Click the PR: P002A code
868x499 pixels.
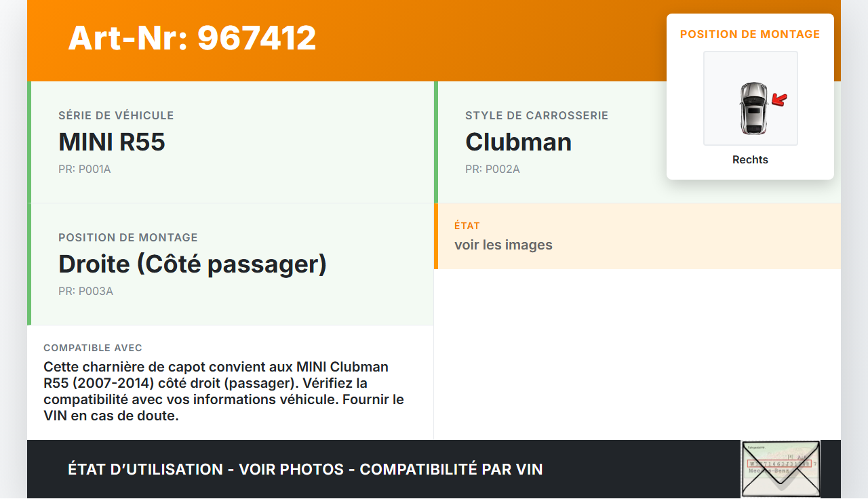pos(492,169)
